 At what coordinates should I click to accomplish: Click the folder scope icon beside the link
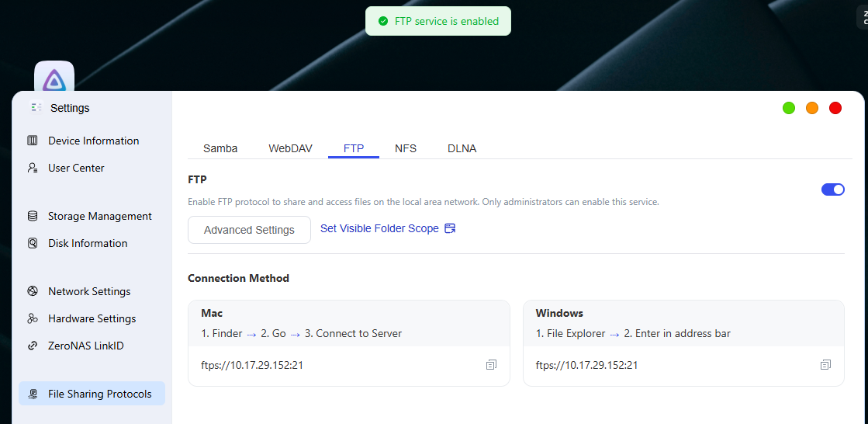click(x=450, y=228)
